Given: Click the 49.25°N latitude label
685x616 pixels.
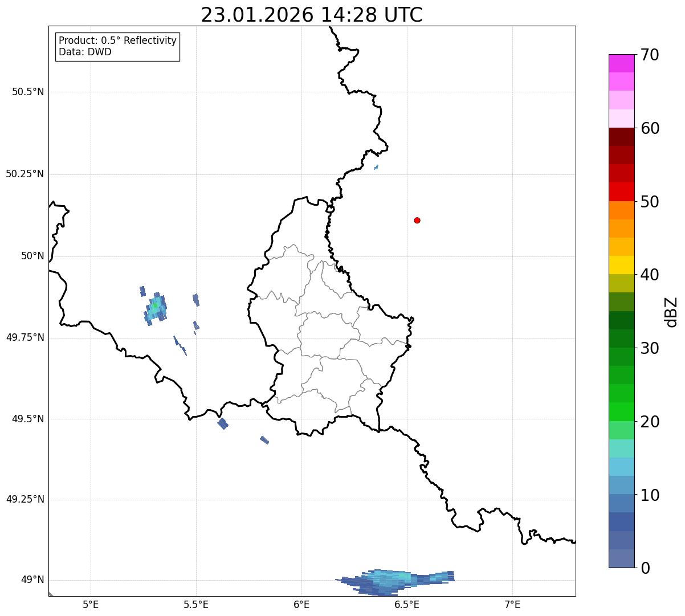Looking at the screenshot, I should 25,499.
